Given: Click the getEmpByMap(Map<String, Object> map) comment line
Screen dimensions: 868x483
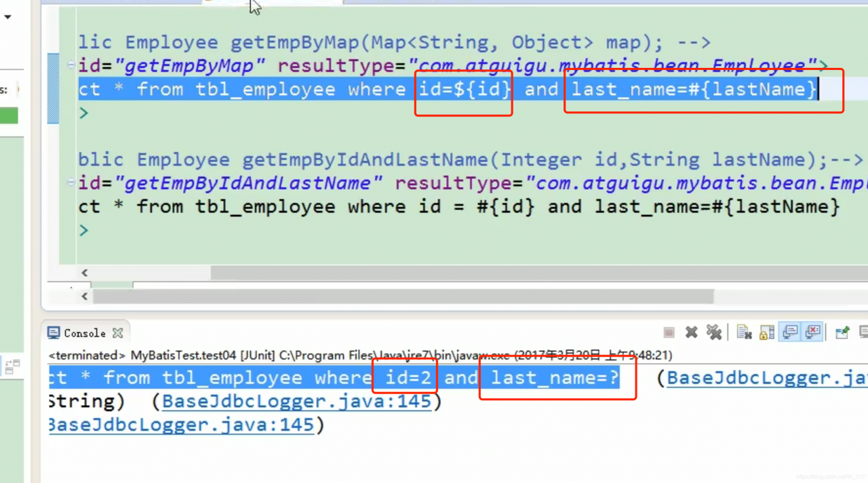Looking at the screenshot, I should click(394, 43).
